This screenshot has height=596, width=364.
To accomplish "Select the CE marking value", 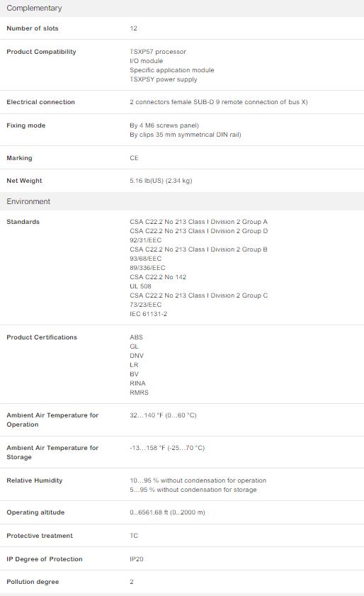I will [x=134, y=158].
